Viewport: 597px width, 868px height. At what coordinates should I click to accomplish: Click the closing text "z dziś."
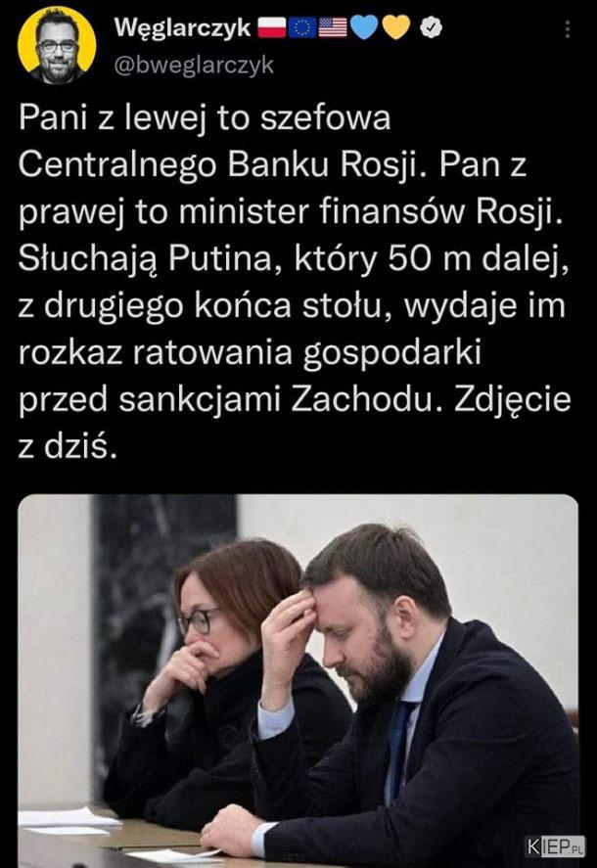(x=69, y=447)
